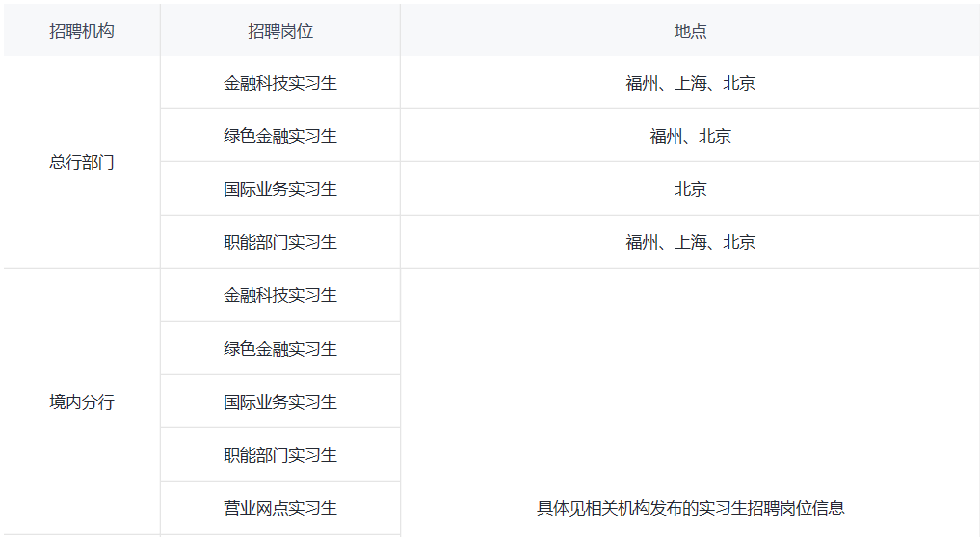This screenshot has height=537, width=980.
Task: Click location cell for 总行 职能部门实习生
Action: [690, 242]
